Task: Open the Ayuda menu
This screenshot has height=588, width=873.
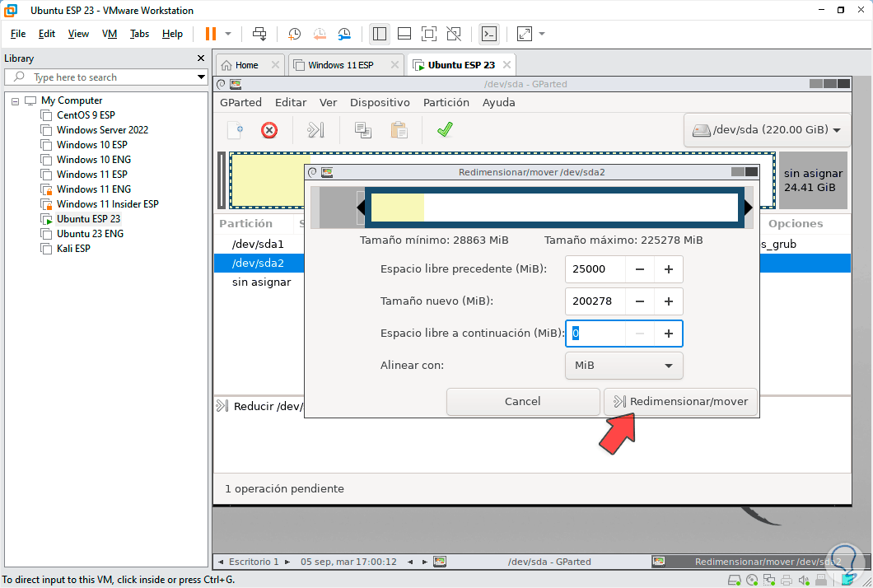Action: point(498,102)
